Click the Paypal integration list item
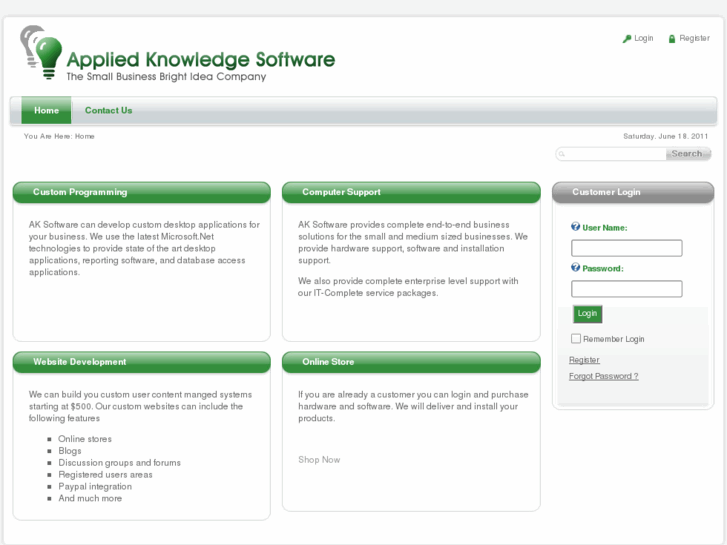 coord(95,486)
